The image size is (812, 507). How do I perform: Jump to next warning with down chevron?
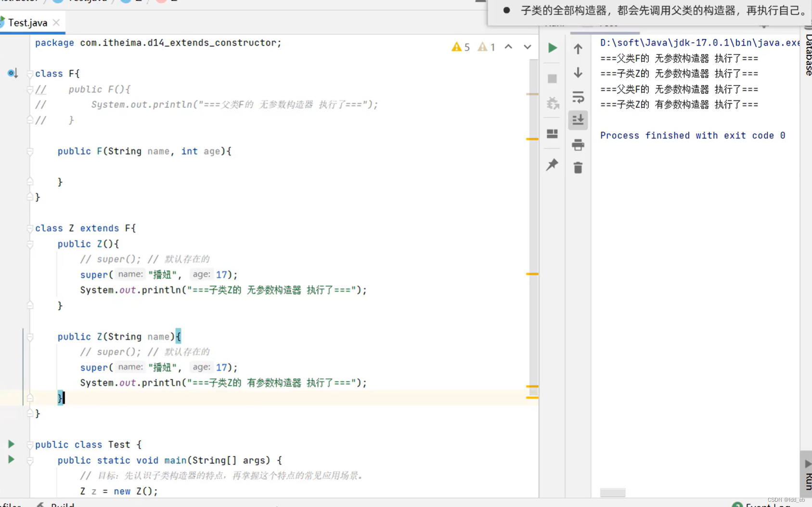(x=528, y=47)
